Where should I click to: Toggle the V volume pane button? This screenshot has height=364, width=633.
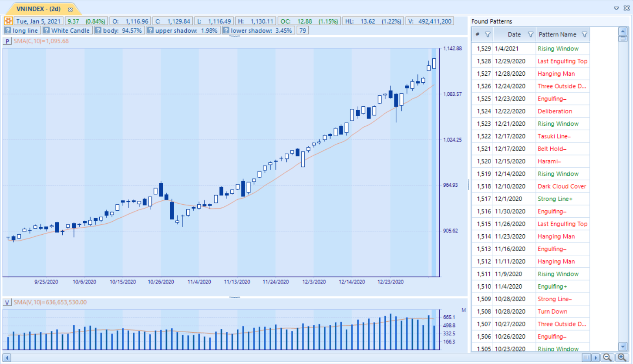coord(7,302)
